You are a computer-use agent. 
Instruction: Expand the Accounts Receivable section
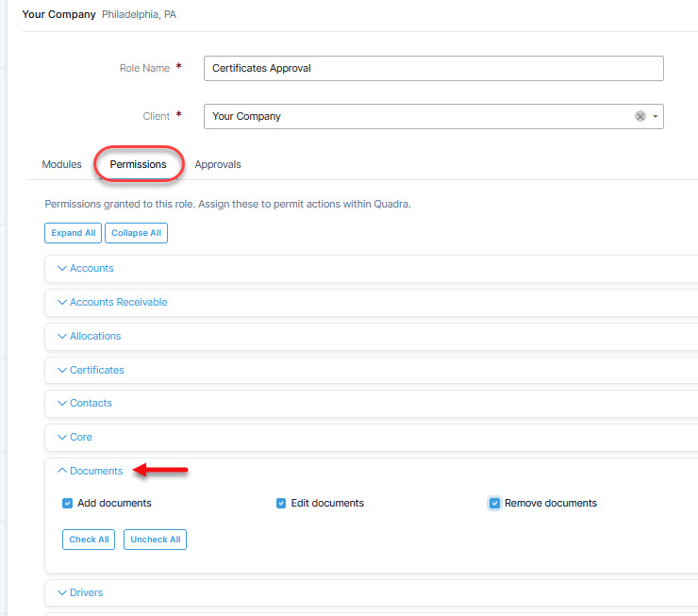[x=117, y=303]
